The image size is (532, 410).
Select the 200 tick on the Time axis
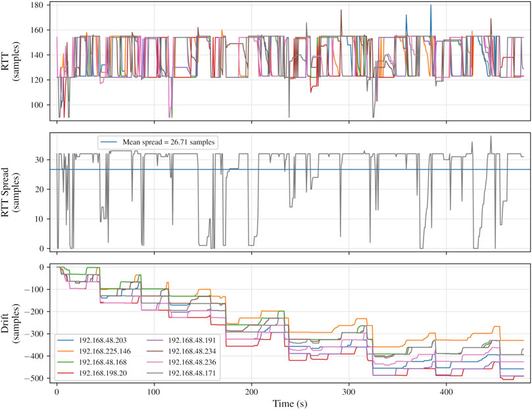(x=251, y=392)
